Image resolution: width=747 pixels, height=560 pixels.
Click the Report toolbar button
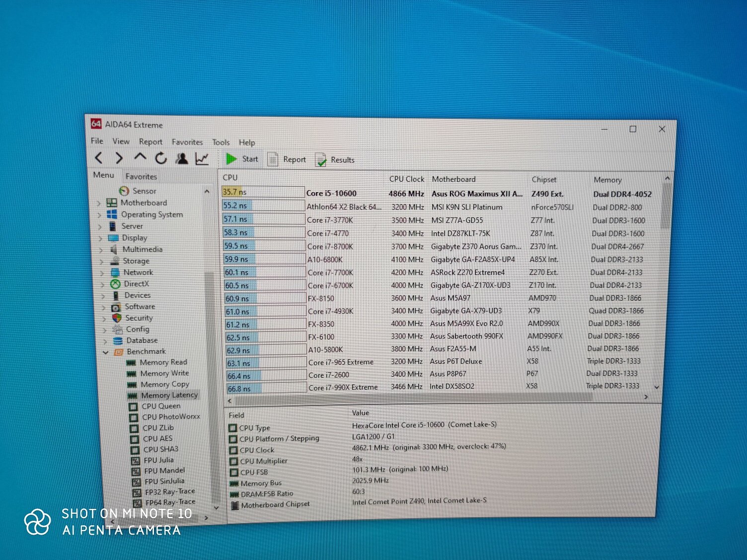pyautogui.click(x=287, y=159)
